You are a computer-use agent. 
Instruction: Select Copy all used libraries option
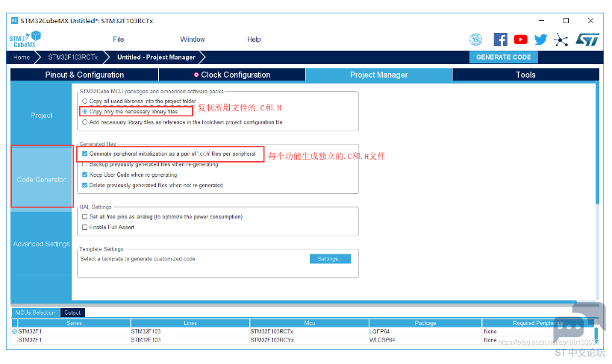coord(84,101)
